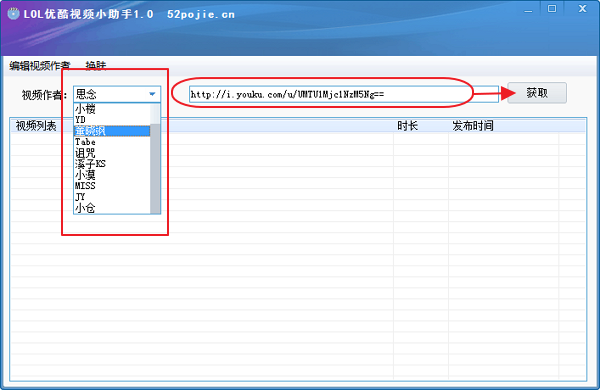Maximize the application window

tap(552, 8)
